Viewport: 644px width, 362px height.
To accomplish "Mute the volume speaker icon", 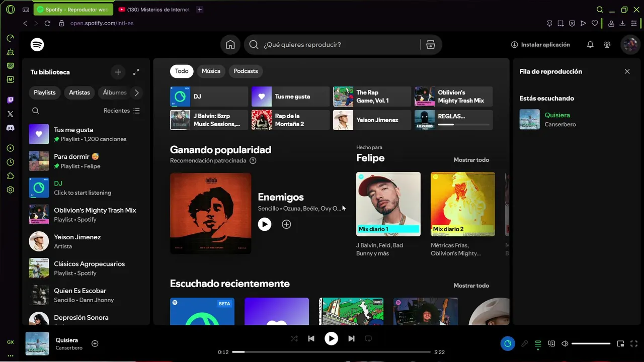I will coord(565,344).
